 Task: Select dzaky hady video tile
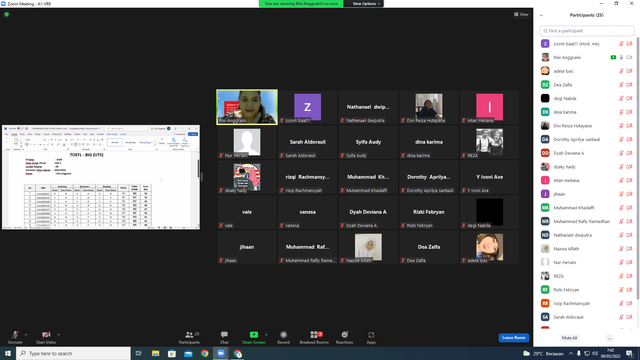[x=247, y=177]
